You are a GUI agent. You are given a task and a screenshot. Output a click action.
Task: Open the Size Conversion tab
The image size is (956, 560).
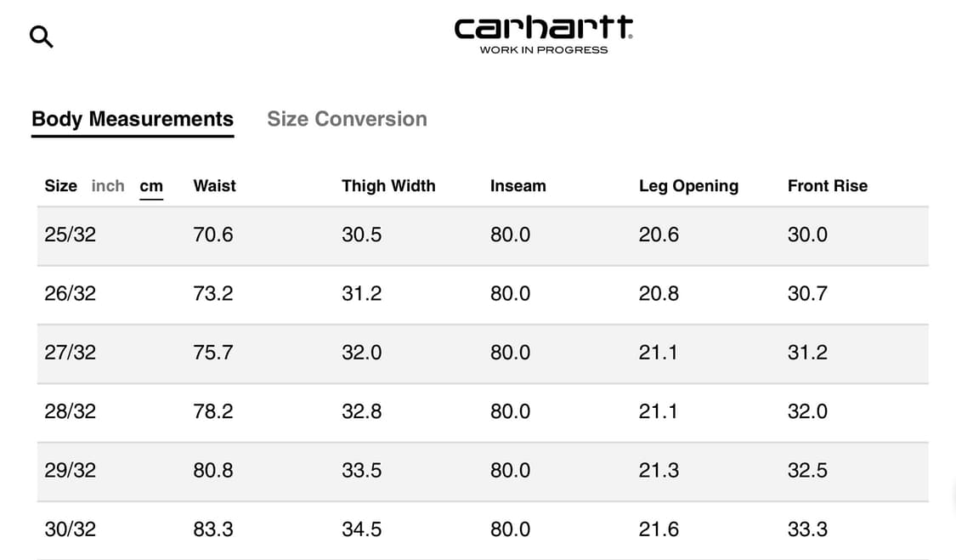[347, 119]
